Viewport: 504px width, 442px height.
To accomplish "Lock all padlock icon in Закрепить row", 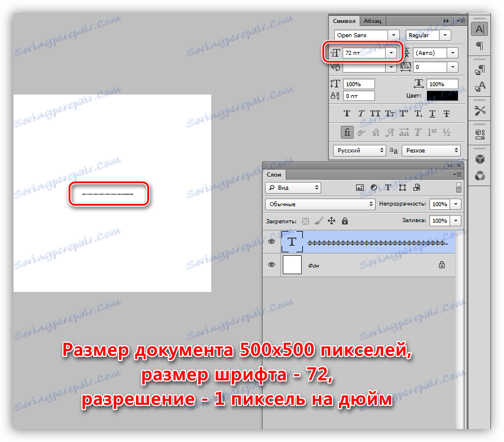I will pos(344,221).
